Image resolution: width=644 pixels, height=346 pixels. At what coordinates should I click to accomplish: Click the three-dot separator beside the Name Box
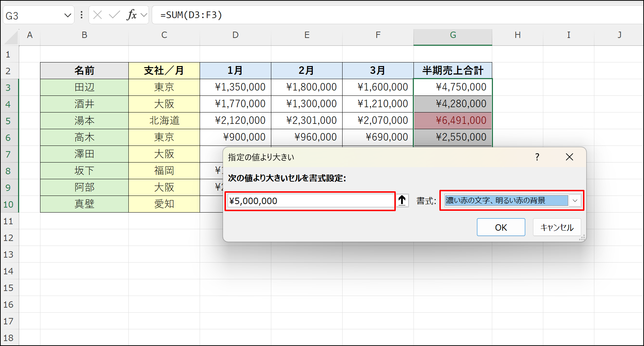point(82,15)
